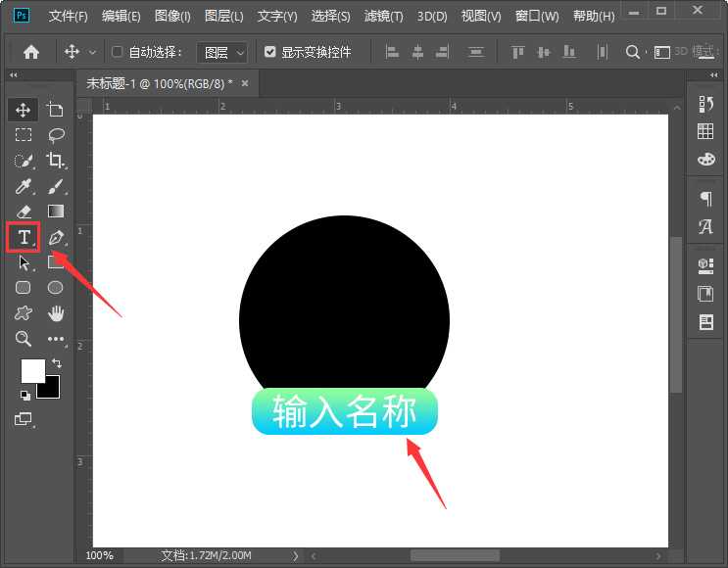Click the Home button in options bar
Viewport: 728px width, 568px height.
point(31,52)
